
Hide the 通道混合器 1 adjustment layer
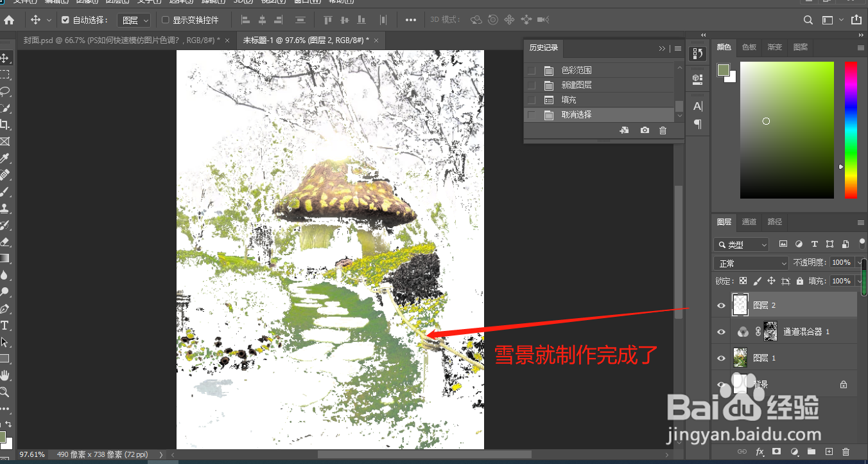click(721, 332)
